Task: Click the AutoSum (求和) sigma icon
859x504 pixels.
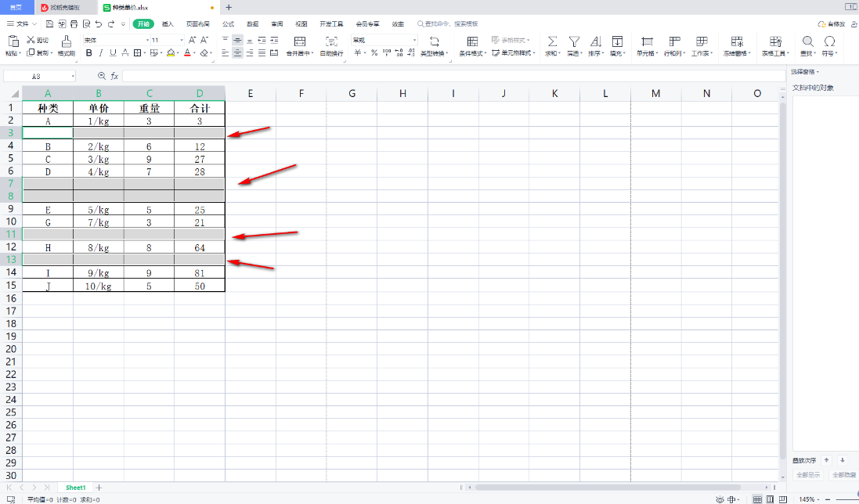Action: [552, 41]
